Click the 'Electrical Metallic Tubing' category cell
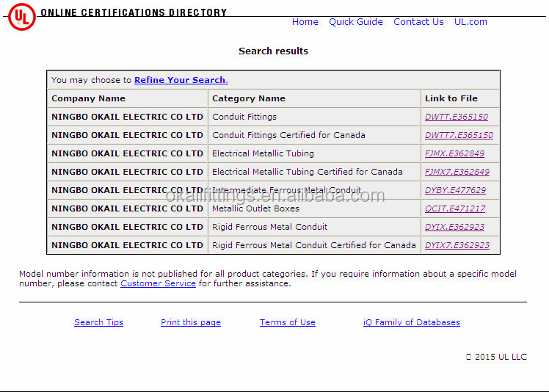 coord(314,153)
